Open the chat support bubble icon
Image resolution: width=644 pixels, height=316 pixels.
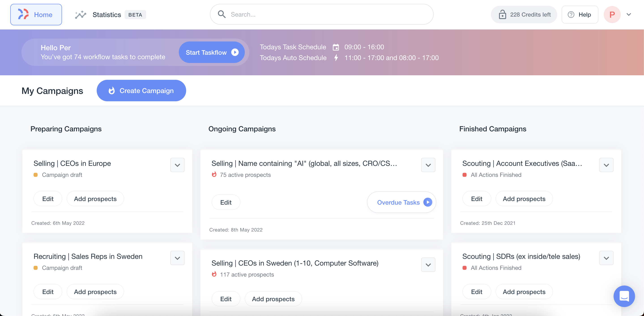point(624,296)
